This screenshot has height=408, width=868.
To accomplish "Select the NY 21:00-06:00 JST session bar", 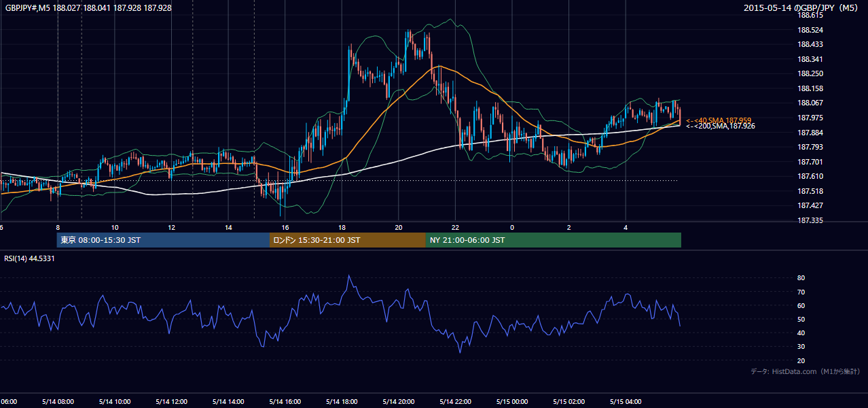I will coord(554,240).
